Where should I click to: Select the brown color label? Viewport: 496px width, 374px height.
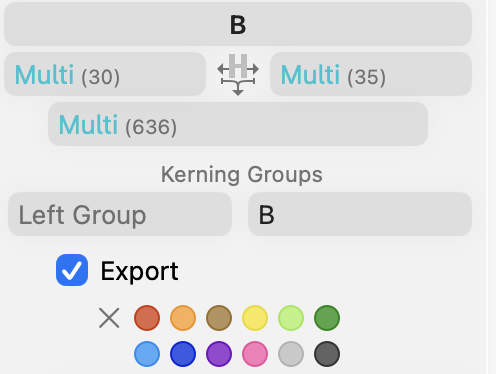[x=219, y=318]
